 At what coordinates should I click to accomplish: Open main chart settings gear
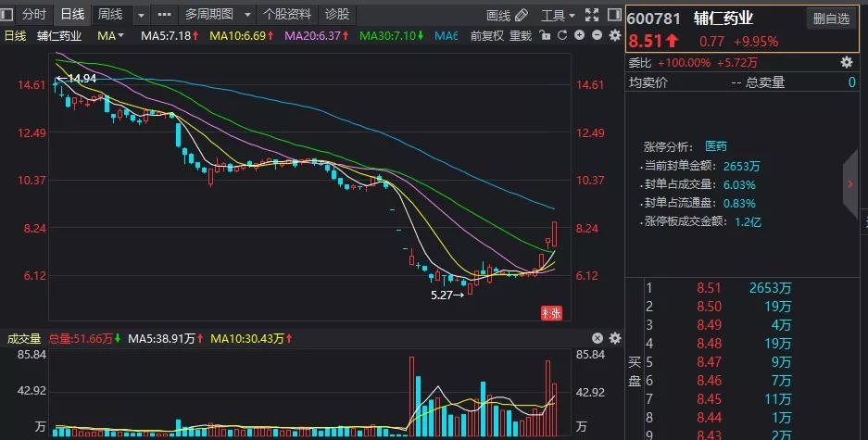coord(615,35)
